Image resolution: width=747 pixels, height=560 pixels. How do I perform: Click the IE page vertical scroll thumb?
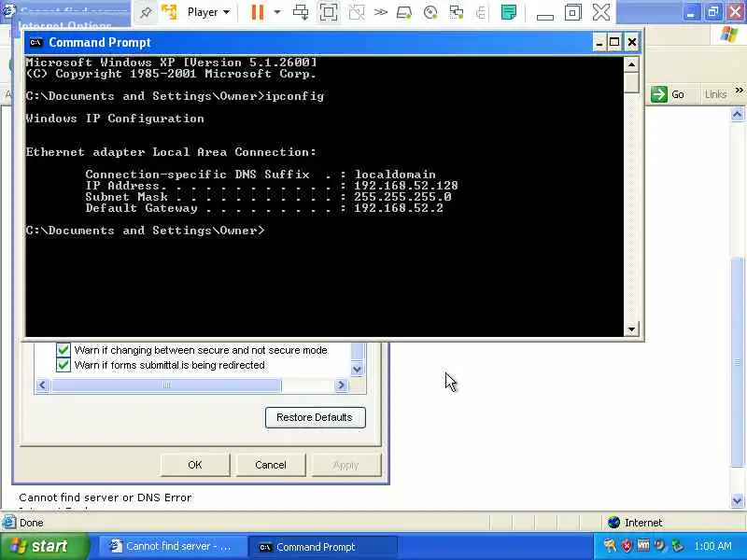pos(737,362)
